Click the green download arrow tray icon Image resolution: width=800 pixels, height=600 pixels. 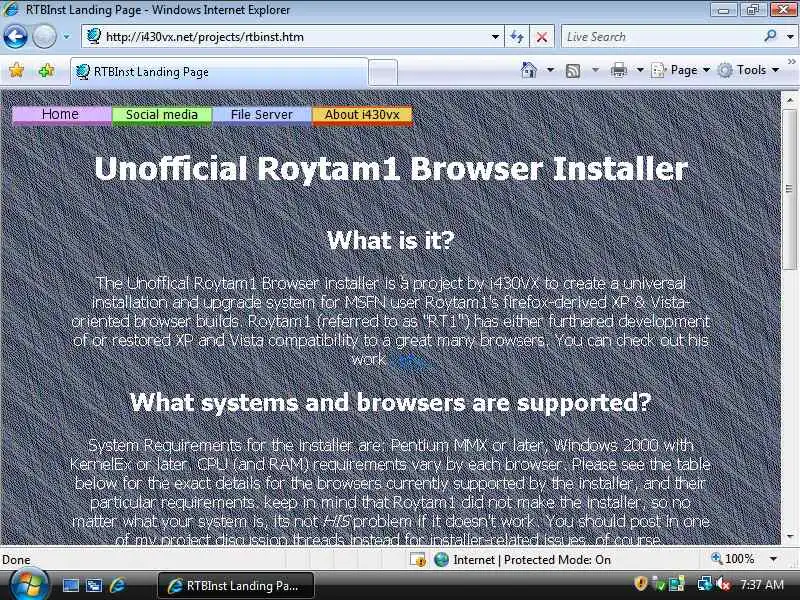pyautogui.click(x=660, y=584)
